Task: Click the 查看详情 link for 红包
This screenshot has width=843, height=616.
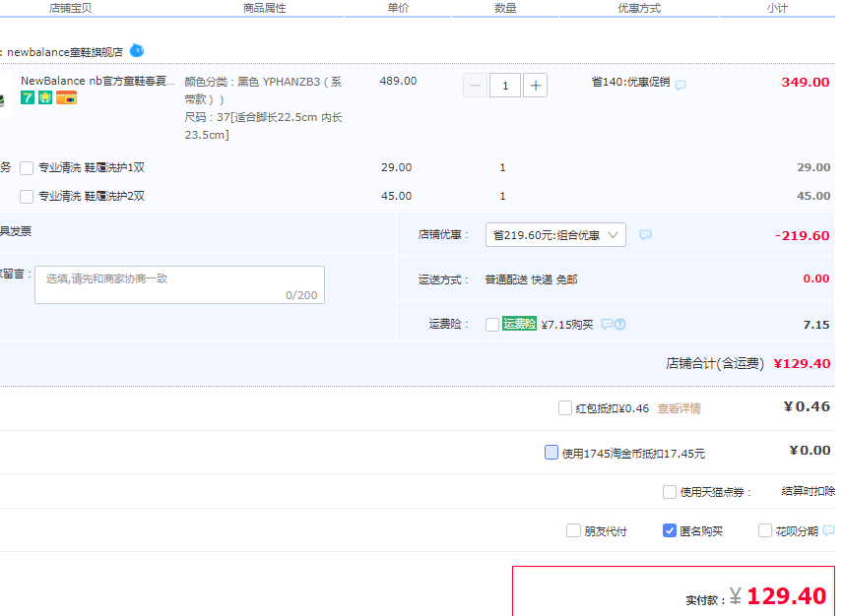Action: click(x=679, y=408)
